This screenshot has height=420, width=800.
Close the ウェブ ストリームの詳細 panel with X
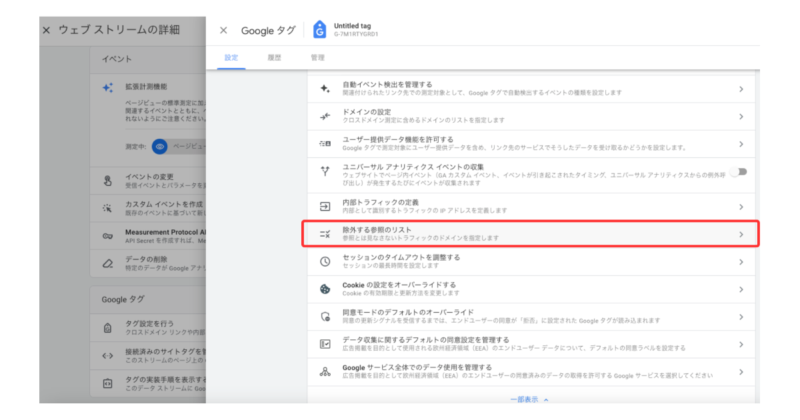point(46,30)
